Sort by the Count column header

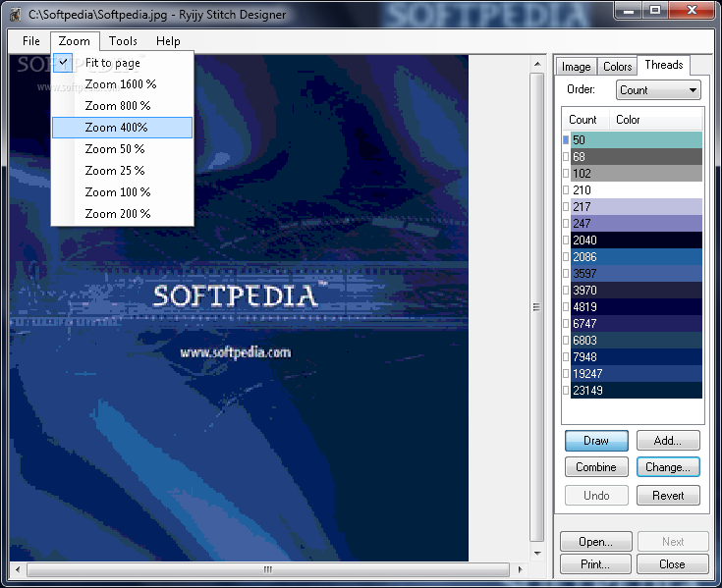pos(585,120)
